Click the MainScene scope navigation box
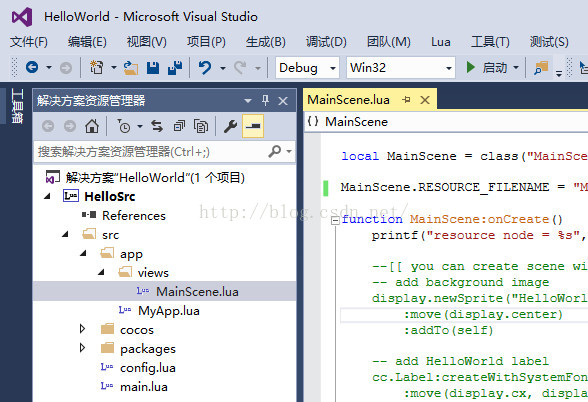Image resolution: width=588 pixels, height=402 pixels. pyautogui.click(x=446, y=122)
